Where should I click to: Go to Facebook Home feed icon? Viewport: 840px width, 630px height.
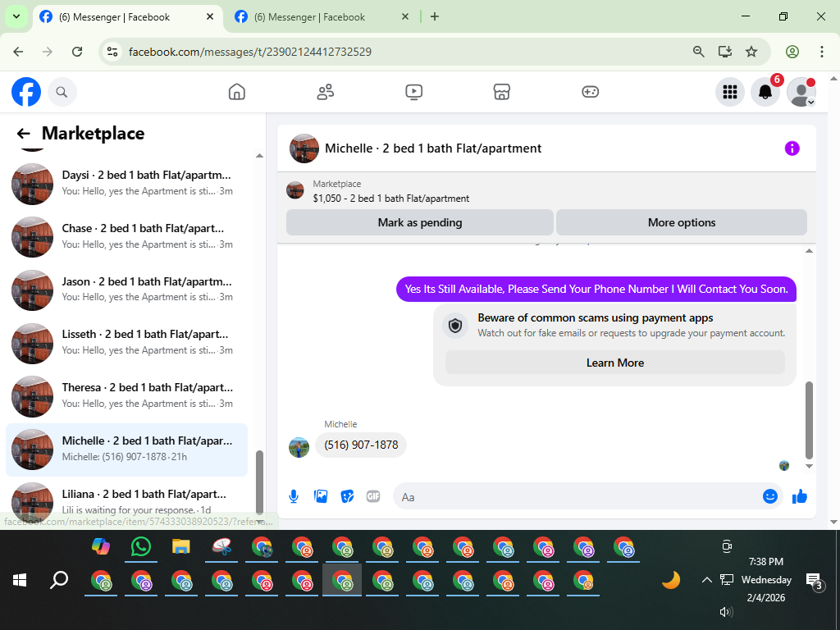(237, 92)
